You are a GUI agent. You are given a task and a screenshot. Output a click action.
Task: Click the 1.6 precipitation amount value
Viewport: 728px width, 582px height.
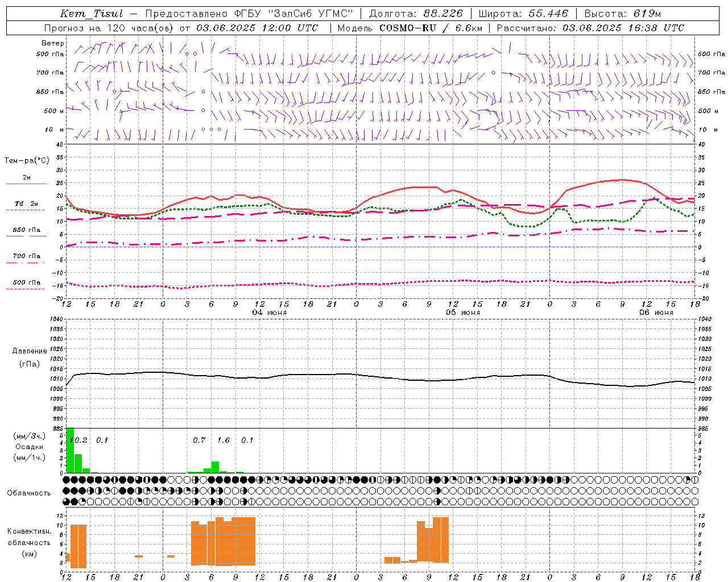click(224, 440)
